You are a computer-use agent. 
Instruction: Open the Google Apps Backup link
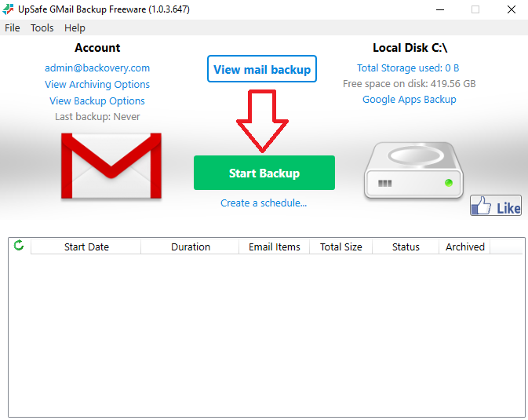410,100
